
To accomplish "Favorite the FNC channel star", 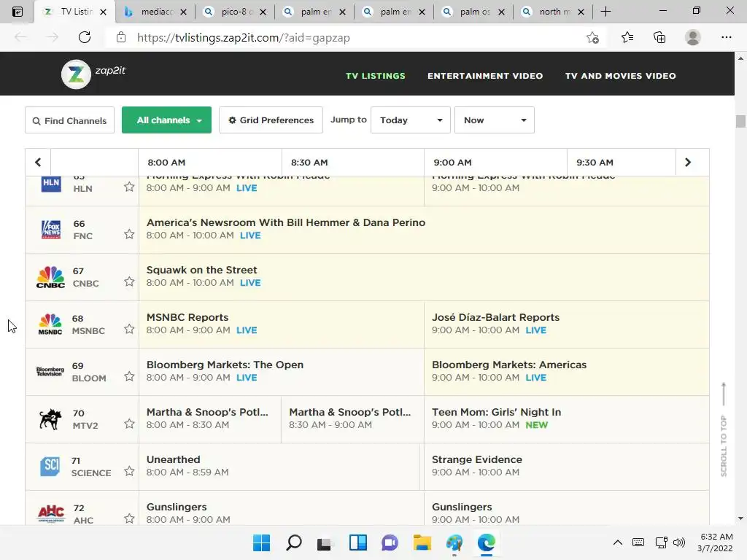I will tap(129, 234).
